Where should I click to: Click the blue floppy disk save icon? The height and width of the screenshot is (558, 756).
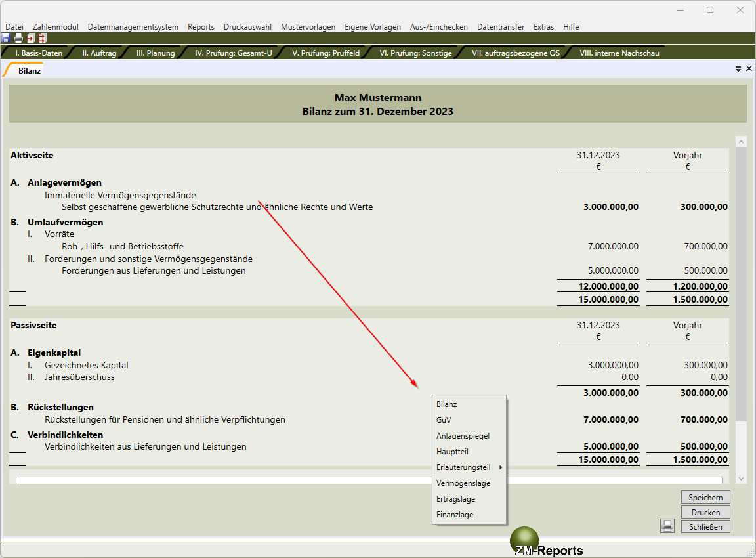(x=6, y=38)
